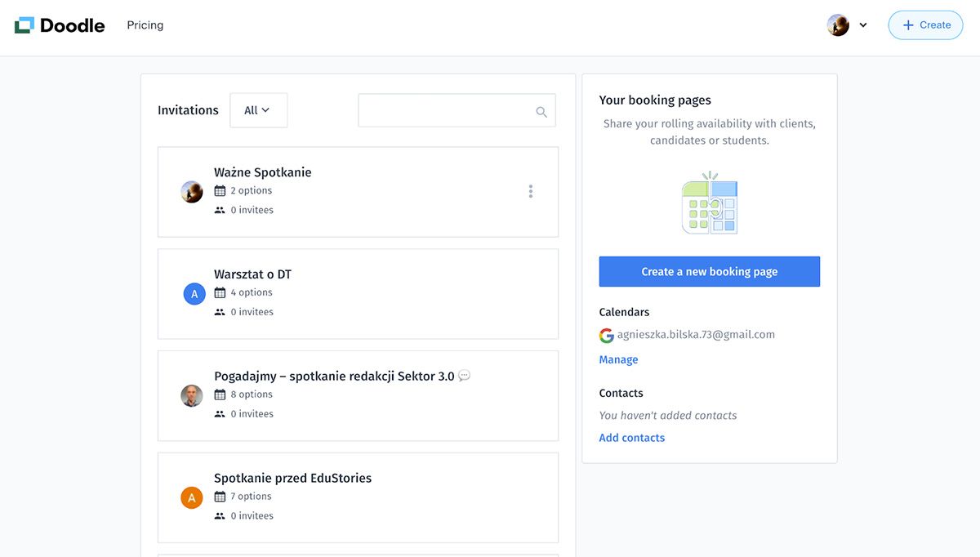Click Create a new booking page
This screenshot has height=557, width=980.
(709, 272)
